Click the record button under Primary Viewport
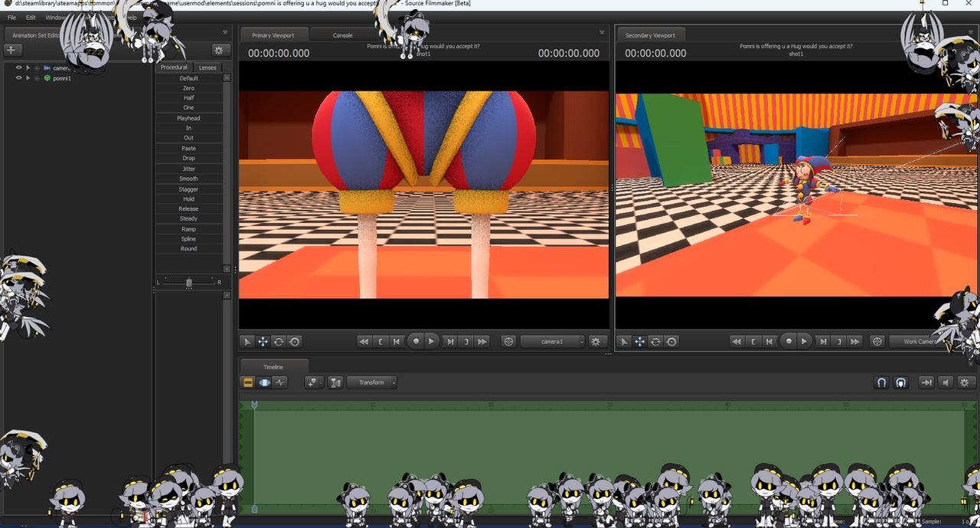This screenshot has height=528, width=980. (415, 341)
